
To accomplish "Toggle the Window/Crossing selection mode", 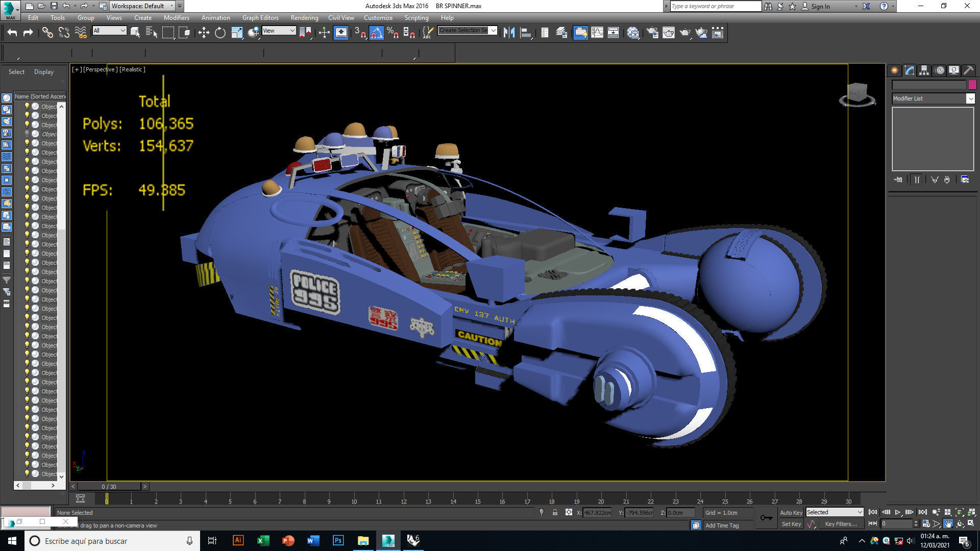I will [184, 33].
